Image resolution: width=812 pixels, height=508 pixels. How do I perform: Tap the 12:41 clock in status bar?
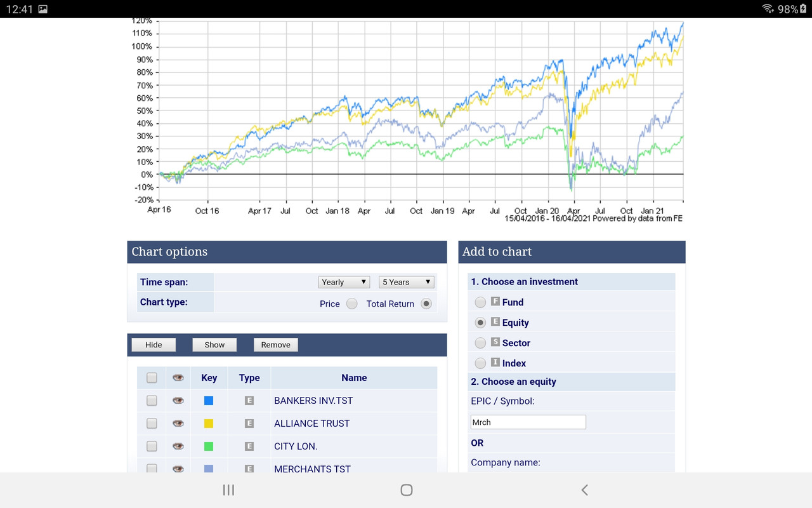18,9
